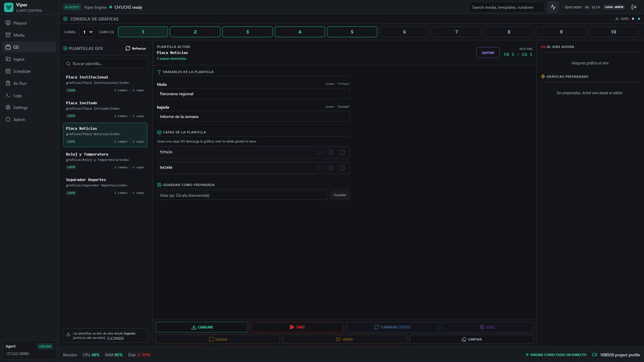Click the STILL button
This screenshot has height=362, width=644.
pos(487,327)
